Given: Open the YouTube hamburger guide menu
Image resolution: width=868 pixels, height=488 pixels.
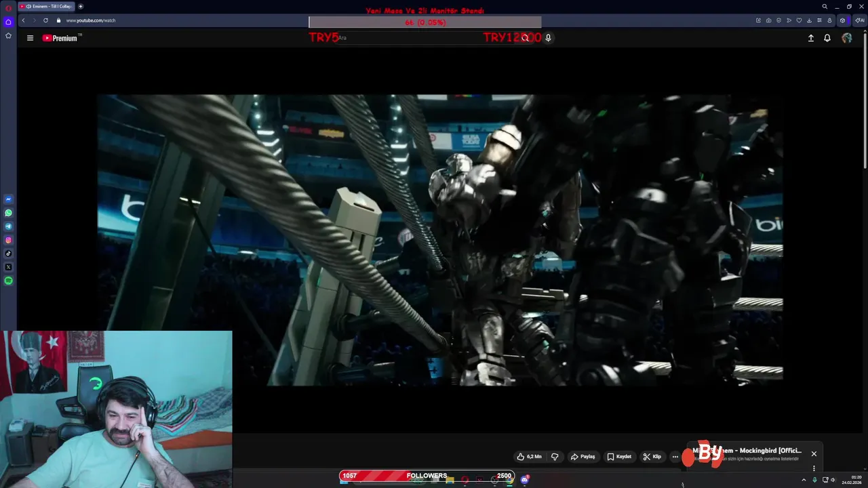Looking at the screenshot, I should coord(30,38).
